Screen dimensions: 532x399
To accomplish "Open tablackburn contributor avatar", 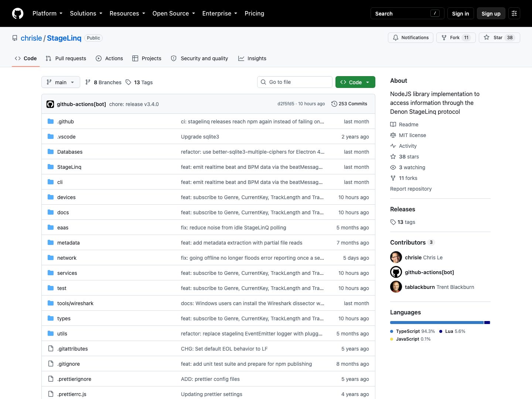I will pyautogui.click(x=396, y=287).
